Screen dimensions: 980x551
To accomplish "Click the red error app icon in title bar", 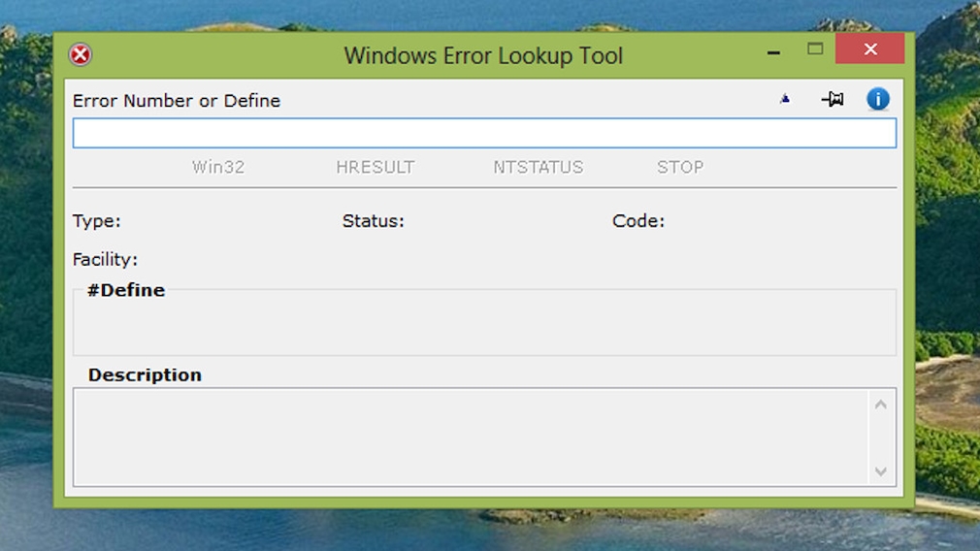I will [81, 55].
